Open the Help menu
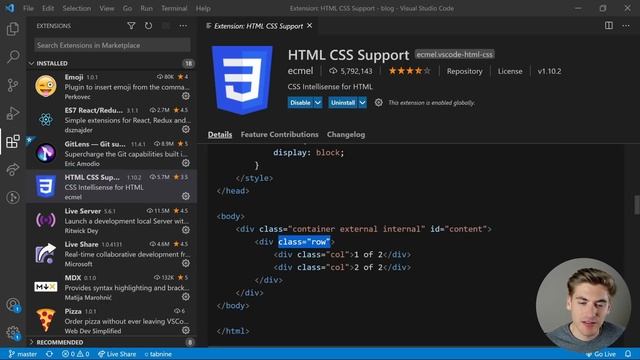 pyautogui.click(x=203, y=8)
